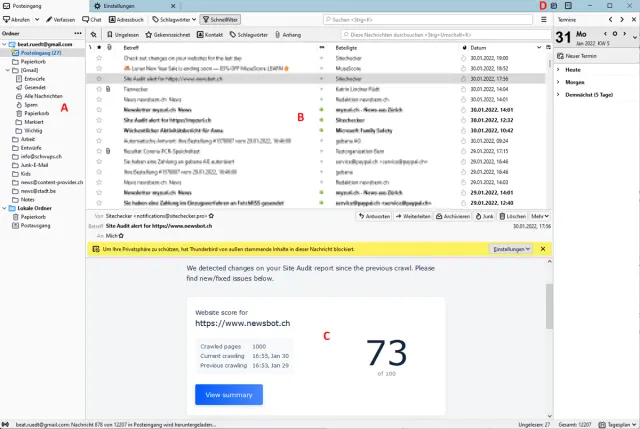The image size is (640, 429).
Task: Click the star next to sender Sitechecker address
Action: 211,216
